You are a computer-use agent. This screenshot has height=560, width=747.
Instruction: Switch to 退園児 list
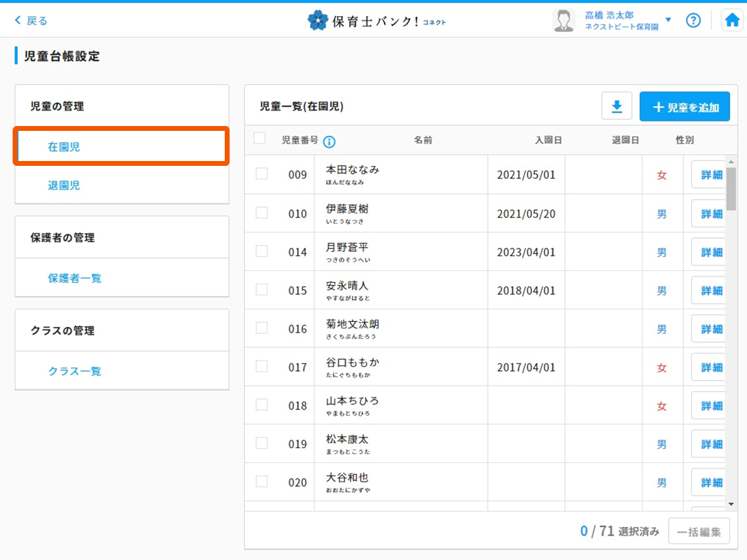pos(64,185)
